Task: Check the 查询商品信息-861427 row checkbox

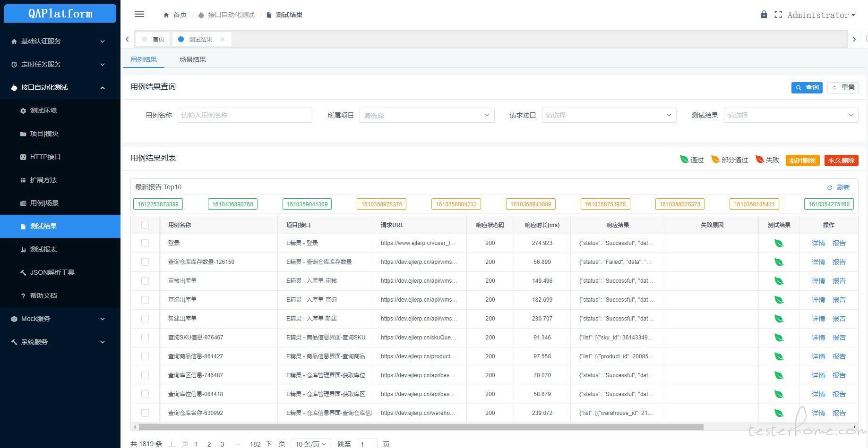Action: coord(145,356)
